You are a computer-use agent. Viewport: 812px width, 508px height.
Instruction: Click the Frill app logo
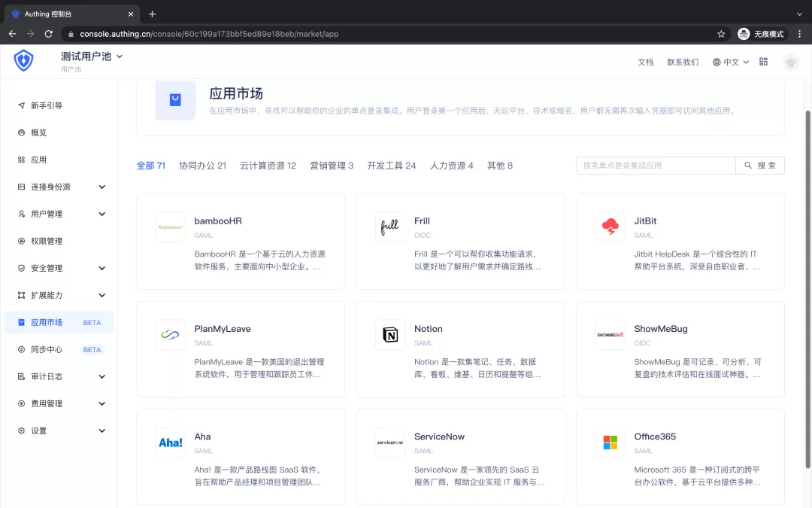tap(390, 227)
